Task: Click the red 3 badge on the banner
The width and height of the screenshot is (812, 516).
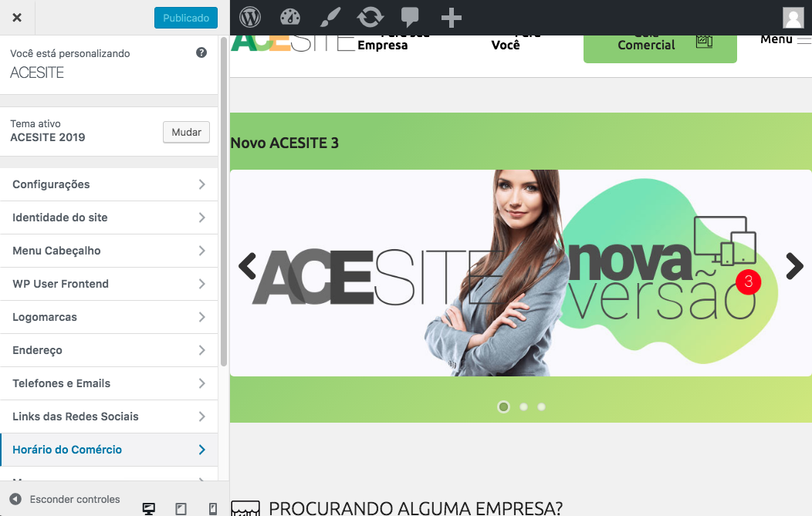Action: [x=748, y=282]
